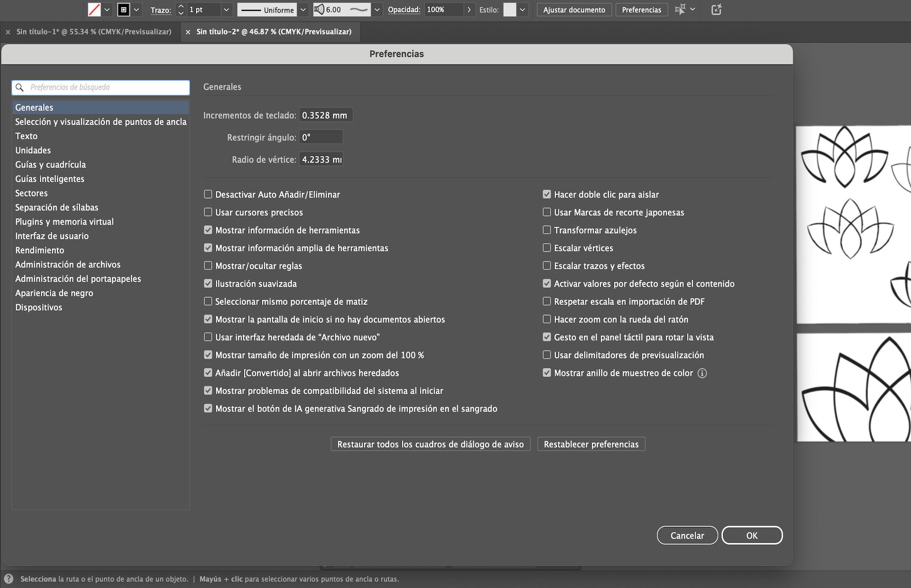
Task: Click the sound/flow icon next to 6.00
Action: [x=319, y=9]
